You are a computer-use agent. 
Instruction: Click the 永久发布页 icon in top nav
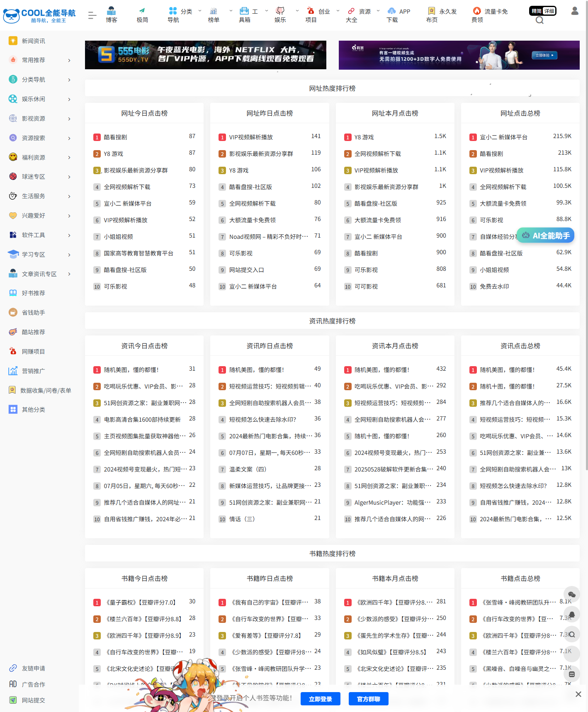[x=432, y=11]
